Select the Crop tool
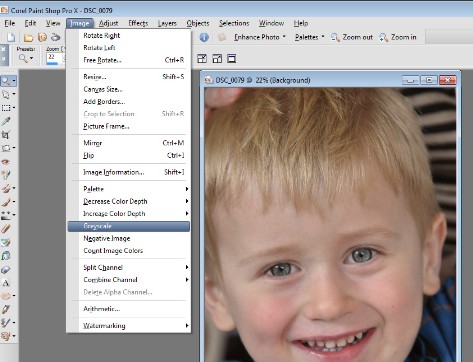Image resolution: width=473 pixels, height=362 pixels. 6,135
